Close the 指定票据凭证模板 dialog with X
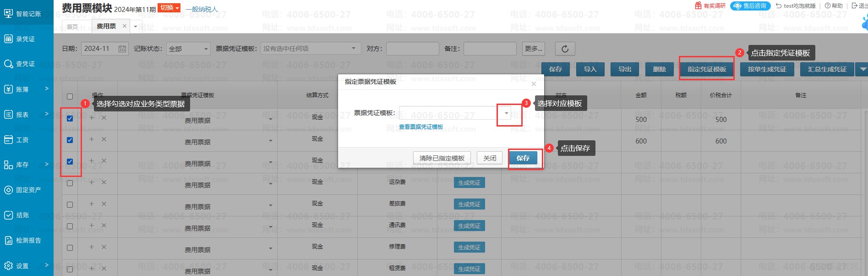This screenshot has height=276, width=868. point(534,84)
